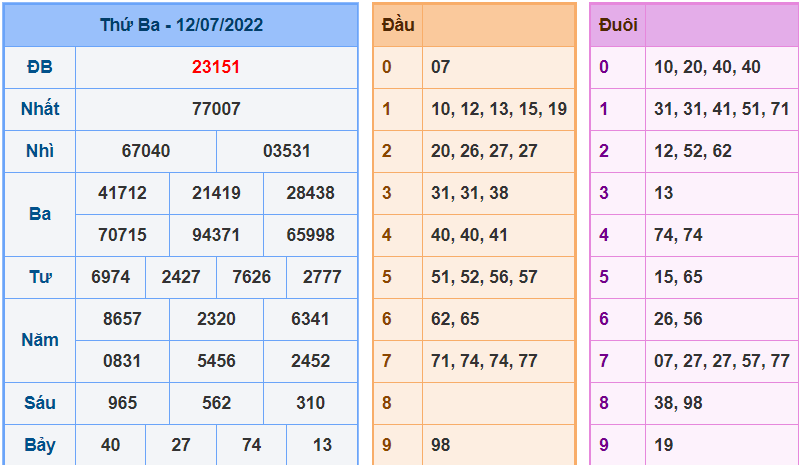
Task: Select fourth prize number 7626
Action: click(x=252, y=277)
